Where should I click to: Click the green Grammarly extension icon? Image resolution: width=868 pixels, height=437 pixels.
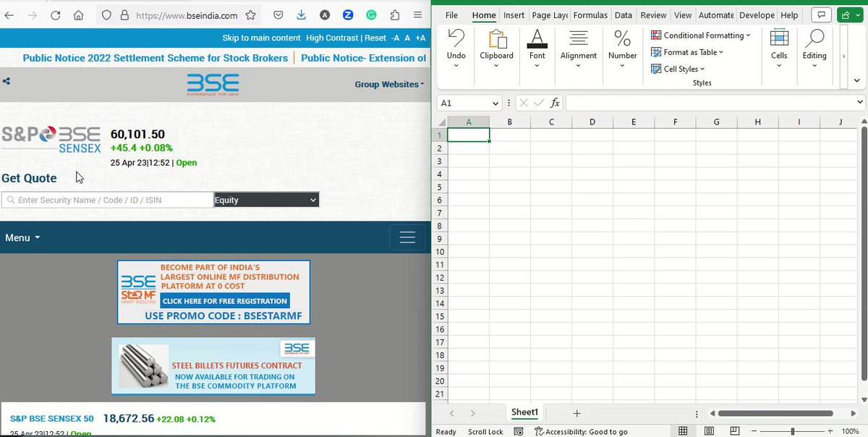click(x=371, y=15)
